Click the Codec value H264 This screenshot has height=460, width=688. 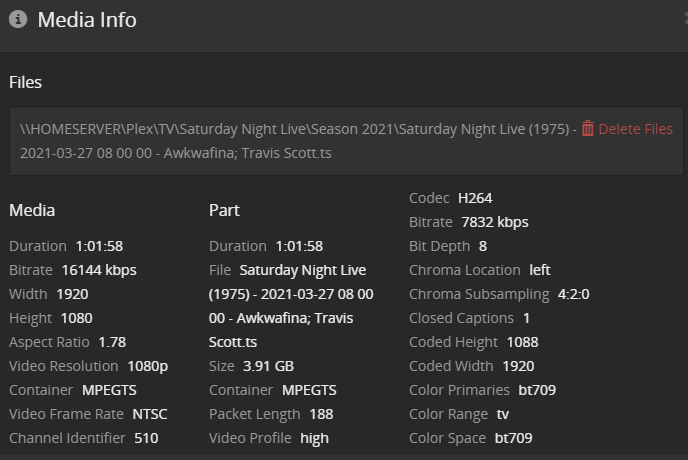(475, 198)
